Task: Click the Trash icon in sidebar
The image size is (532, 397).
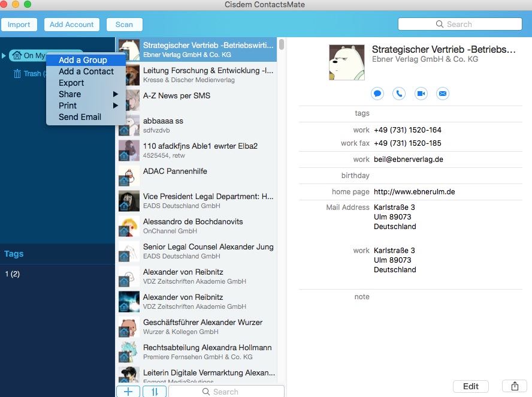Action: [17, 73]
